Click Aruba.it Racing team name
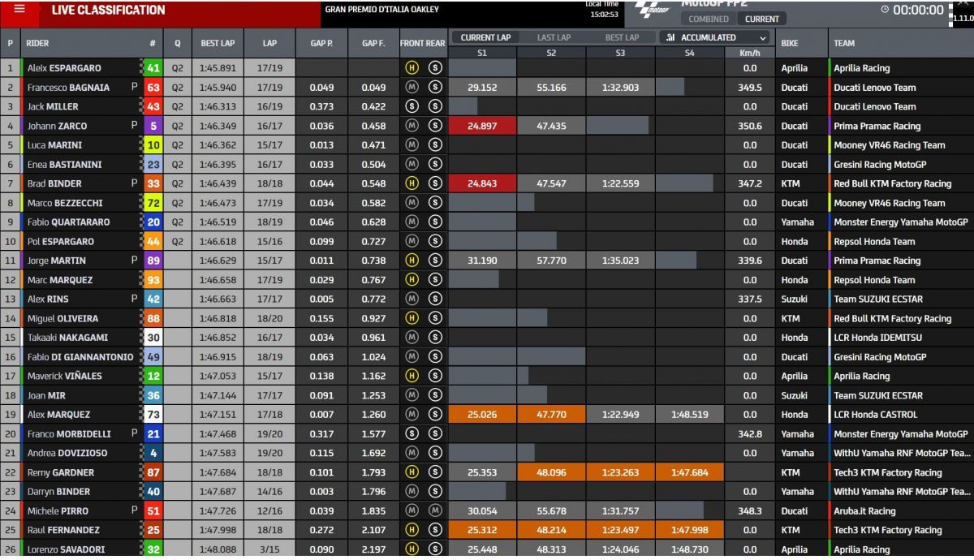 click(x=864, y=511)
